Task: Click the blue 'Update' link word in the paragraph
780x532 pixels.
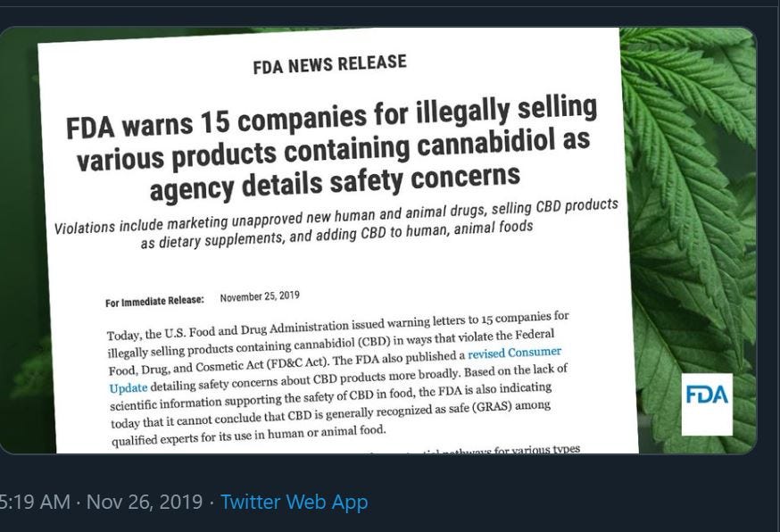Action: (128, 387)
